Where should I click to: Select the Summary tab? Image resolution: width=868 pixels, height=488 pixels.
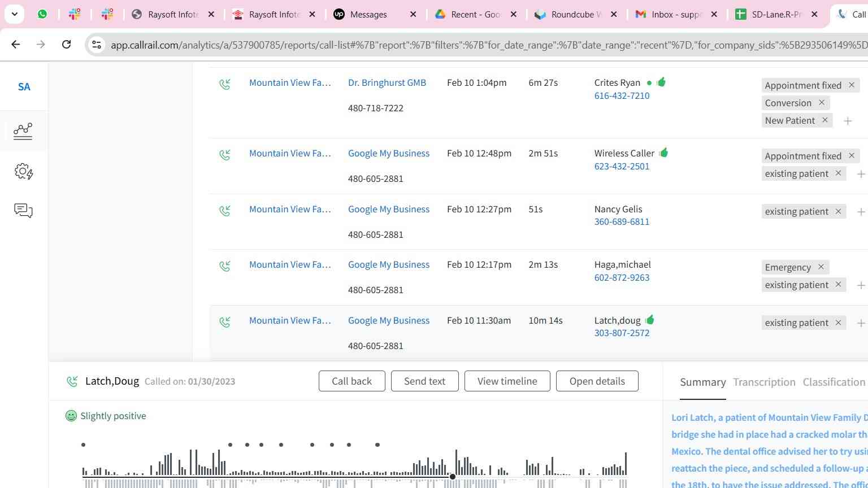[x=703, y=382]
